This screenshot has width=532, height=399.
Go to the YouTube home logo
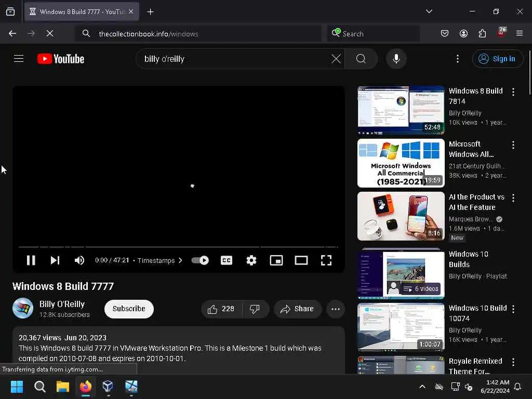(x=61, y=59)
